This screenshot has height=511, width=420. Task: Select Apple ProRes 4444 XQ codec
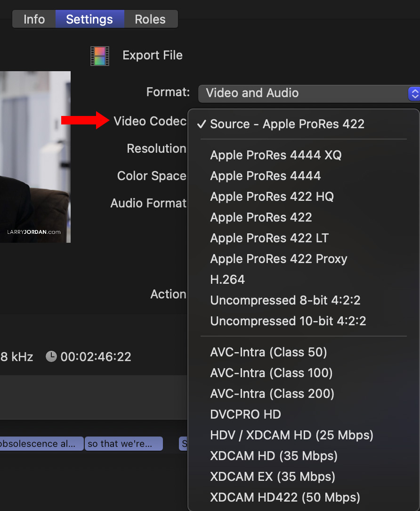[276, 155]
